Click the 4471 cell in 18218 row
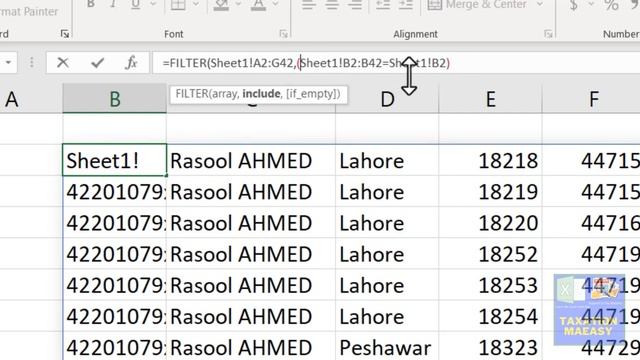 click(591, 160)
